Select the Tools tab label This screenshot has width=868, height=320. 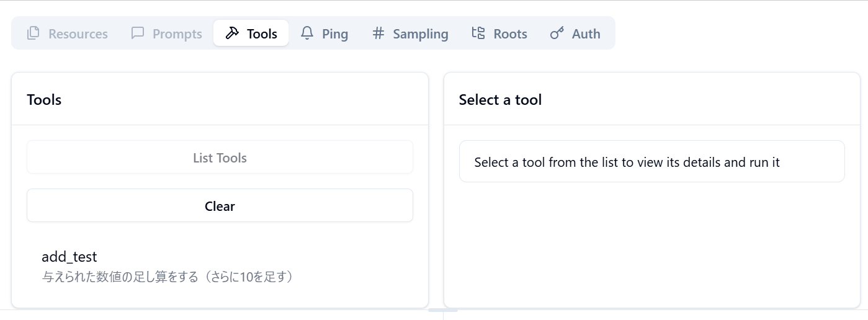tap(262, 34)
